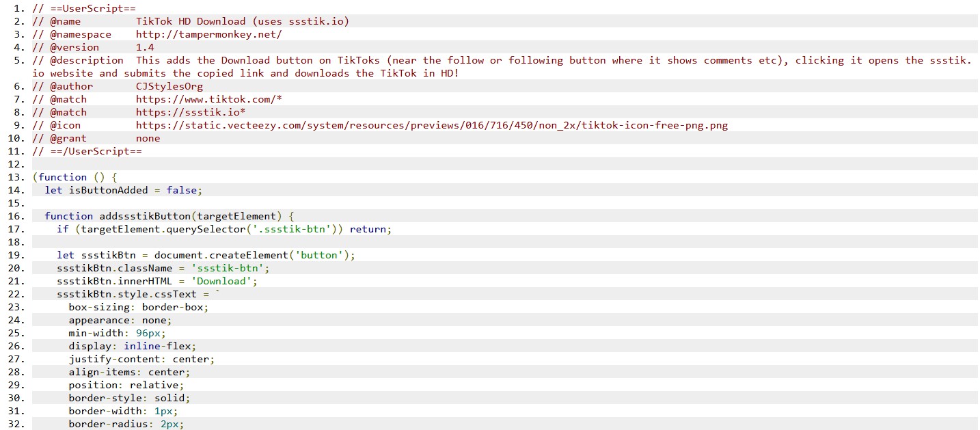
Task: Click the 'https://www.tiktok.com/*' match URL
Action: point(209,99)
